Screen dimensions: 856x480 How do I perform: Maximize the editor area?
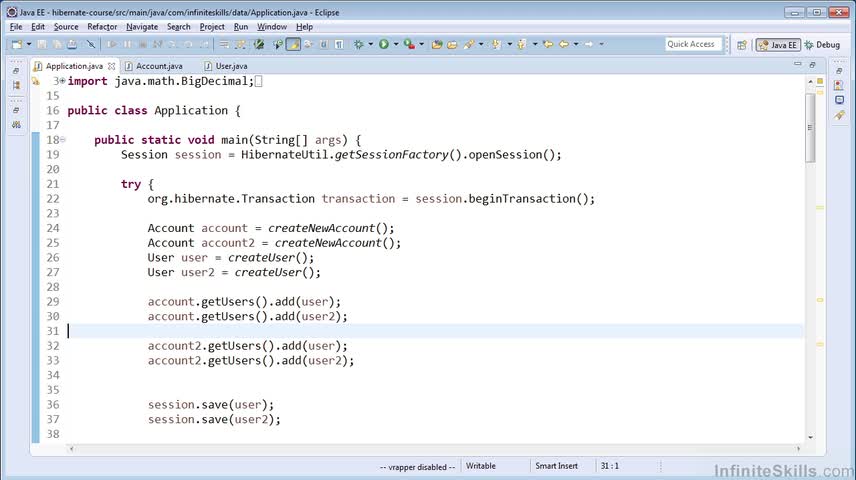point(812,64)
